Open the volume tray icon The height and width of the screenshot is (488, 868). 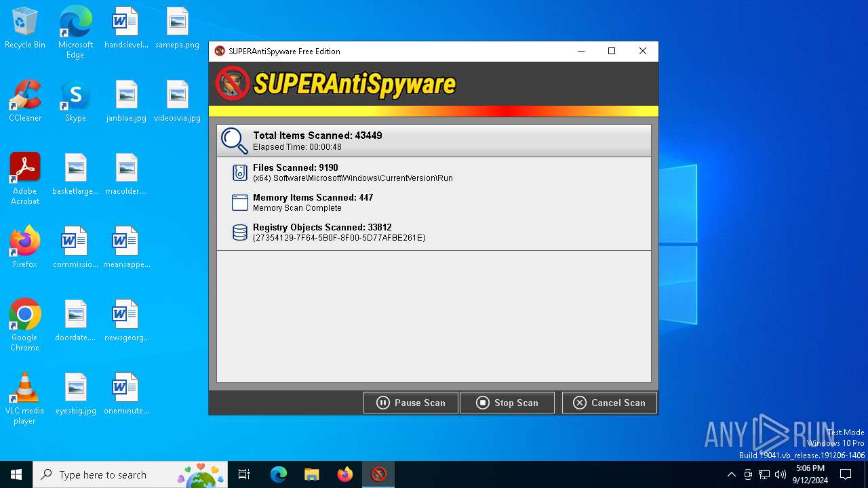[781, 474]
